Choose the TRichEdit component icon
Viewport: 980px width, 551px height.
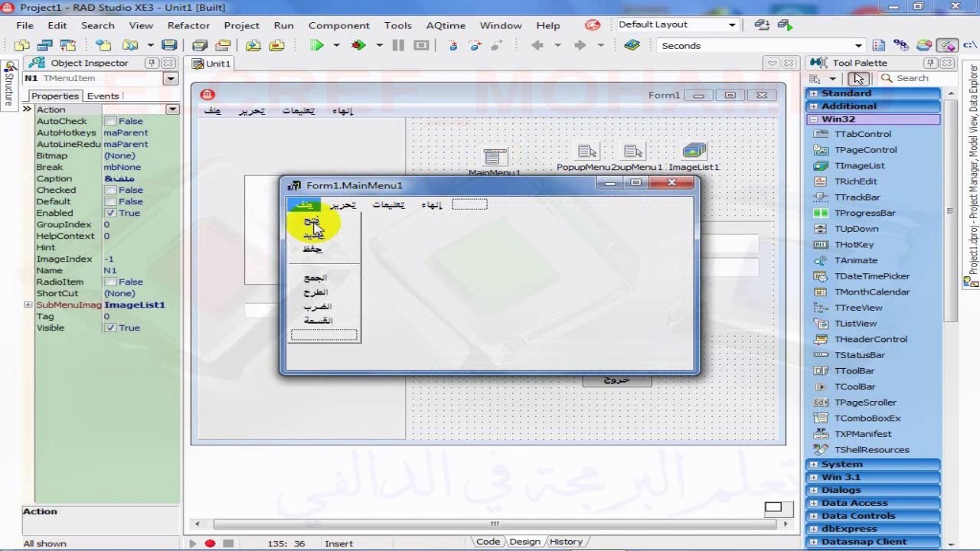(821, 181)
